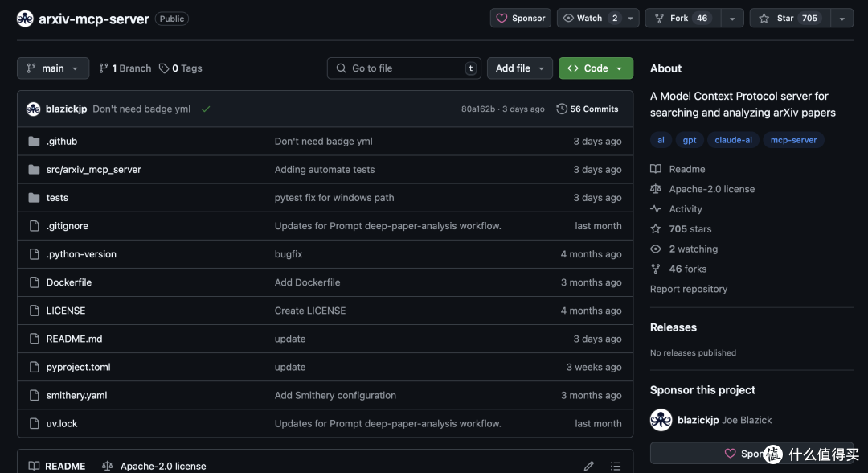Click the 1 Branch link
The width and height of the screenshot is (868, 473).
click(125, 68)
